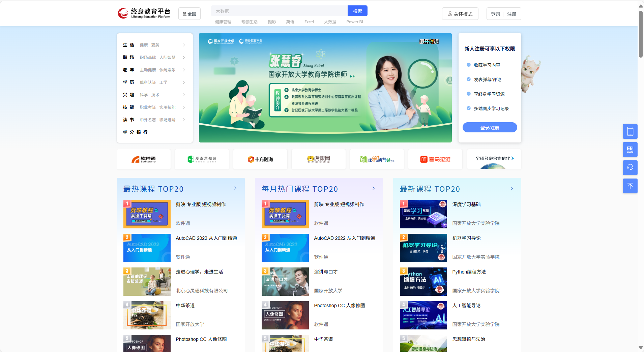The height and width of the screenshot is (352, 644).
Task: Open course title 思想道德与法治
Action: click(x=469, y=339)
